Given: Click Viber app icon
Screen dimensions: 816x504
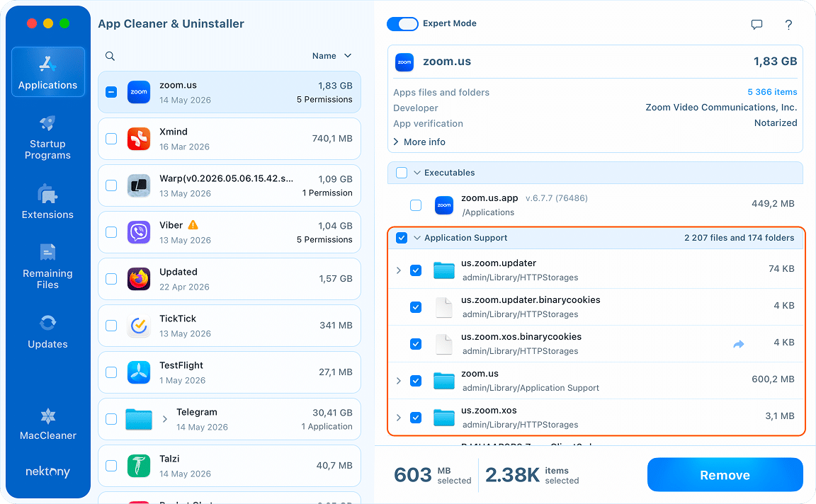Looking at the screenshot, I should (x=139, y=232).
